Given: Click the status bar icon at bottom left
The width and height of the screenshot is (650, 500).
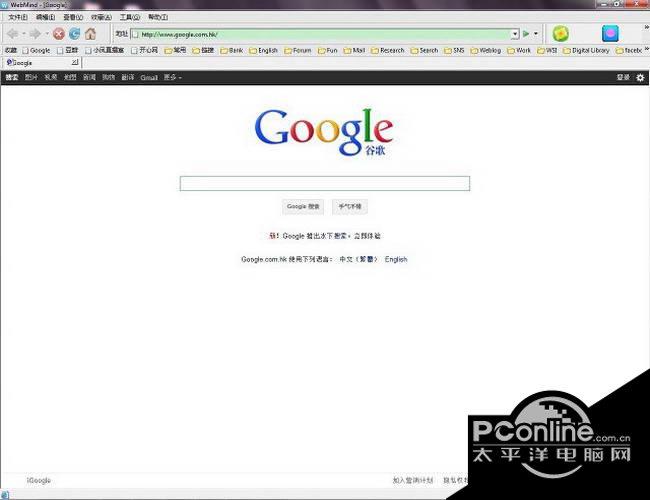Looking at the screenshot, I should [4, 495].
